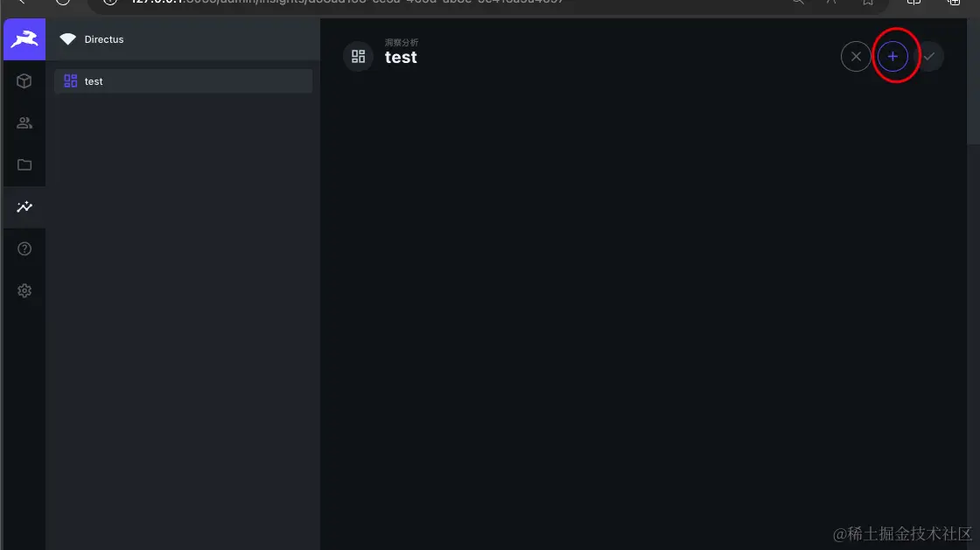
Task: Open the Content module cube icon
Action: point(24,81)
